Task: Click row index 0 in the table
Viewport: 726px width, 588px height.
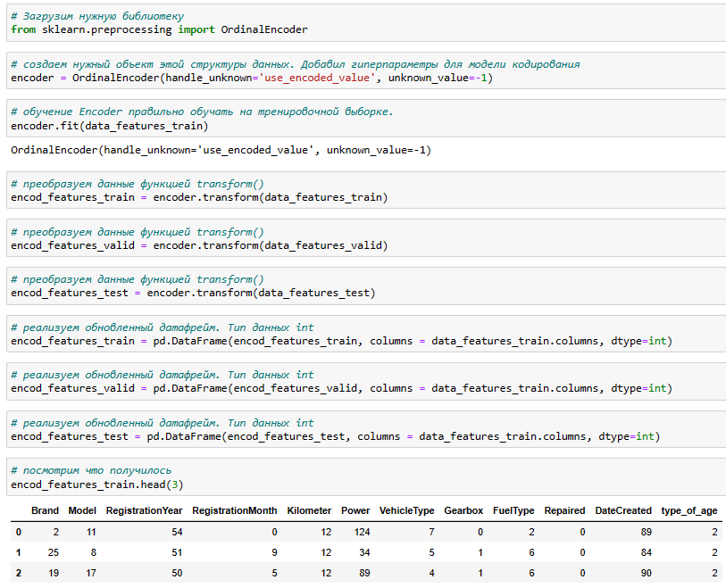Action: coord(19,532)
